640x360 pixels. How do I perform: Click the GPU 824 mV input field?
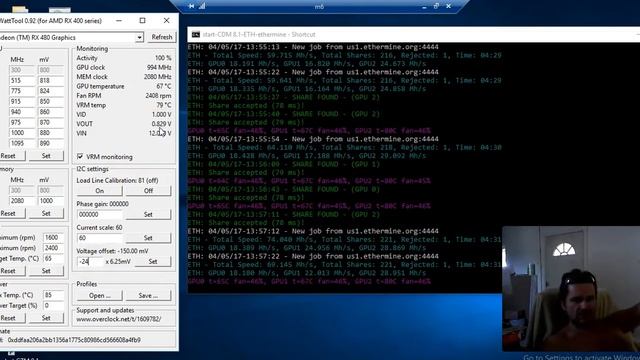point(51,91)
